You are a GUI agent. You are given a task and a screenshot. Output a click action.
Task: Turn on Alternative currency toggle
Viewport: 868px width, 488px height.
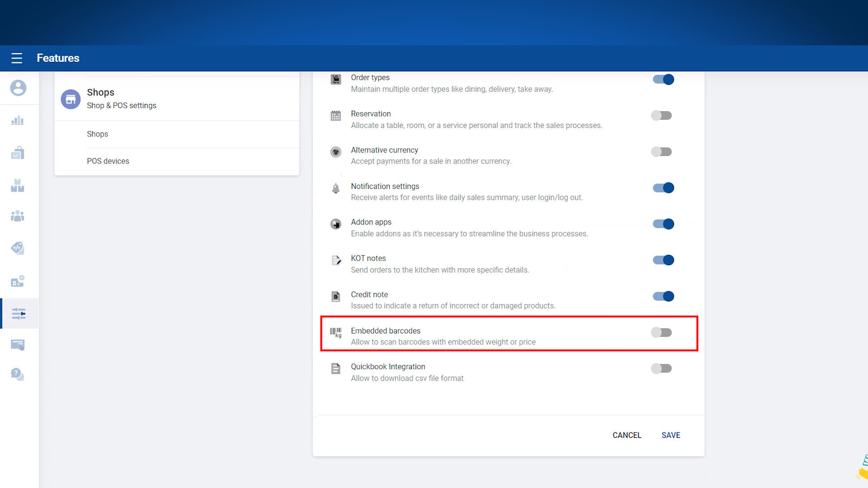click(x=661, y=152)
